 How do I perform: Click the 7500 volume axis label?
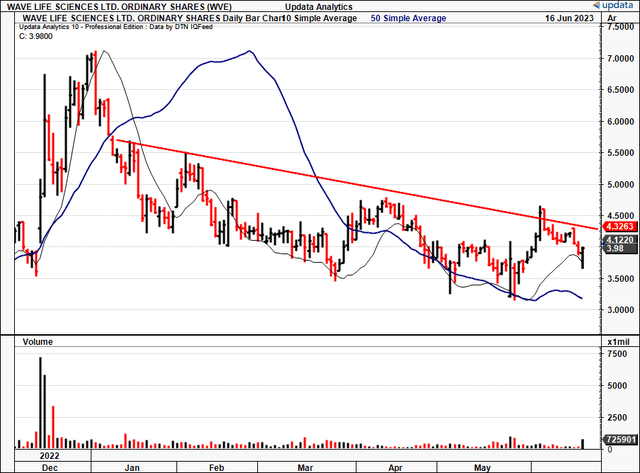click(x=618, y=354)
